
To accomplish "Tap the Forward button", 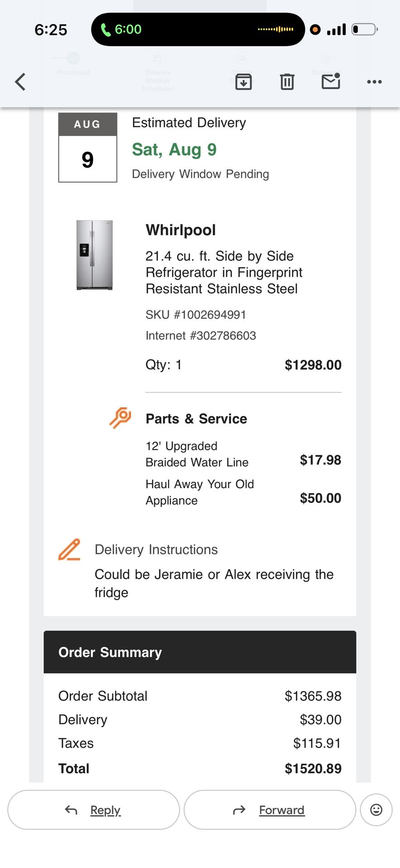I will tap(270, 810).
